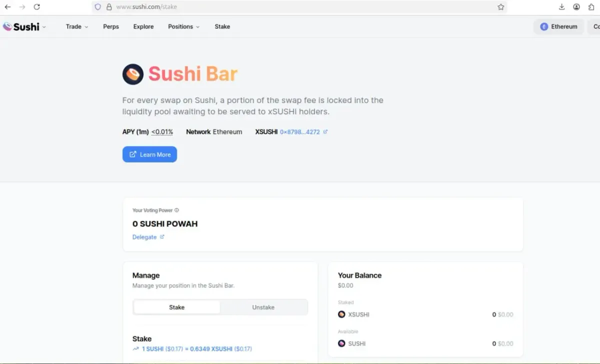The height and width of the screenshot is (364, 600).
Task: Open the Trade dropdown menu
Action: pyautogui.click(x=77, y=26)
